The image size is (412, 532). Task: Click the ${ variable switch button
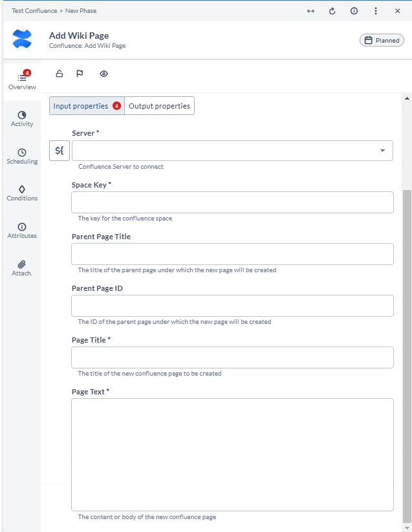point(60,151)
